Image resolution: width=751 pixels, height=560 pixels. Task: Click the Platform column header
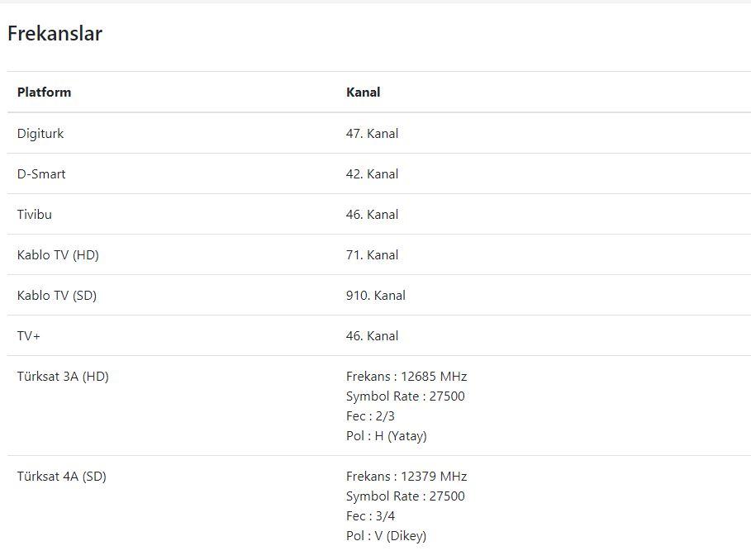tap(44, 93)
